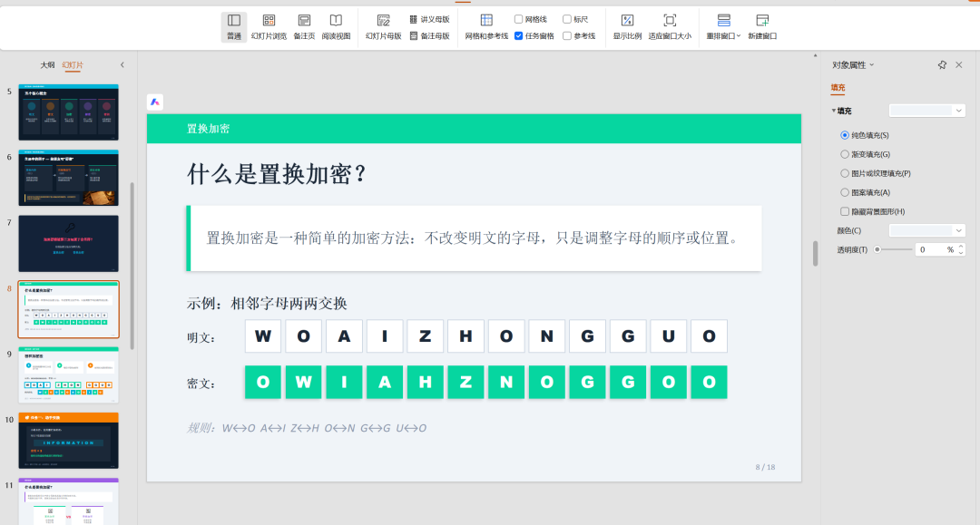Click the slide title 什么是置换加密？
The height and width of the screenshot is (525, 980).
278,174
